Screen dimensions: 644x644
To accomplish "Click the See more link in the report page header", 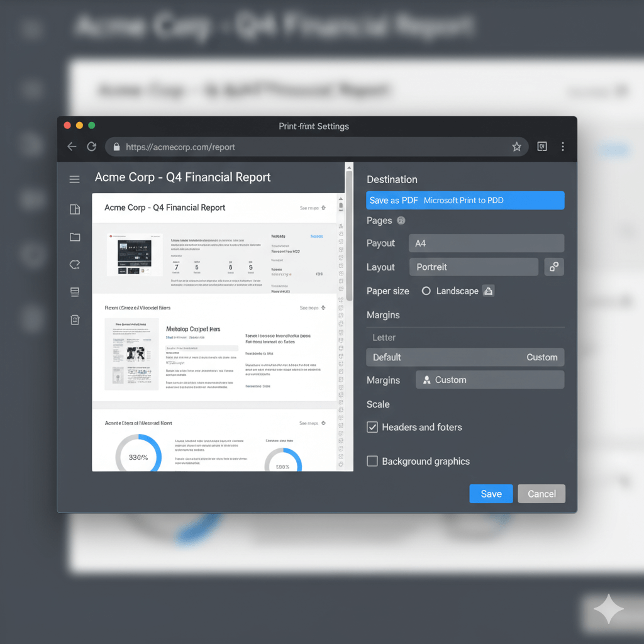I will click(313, 208).
